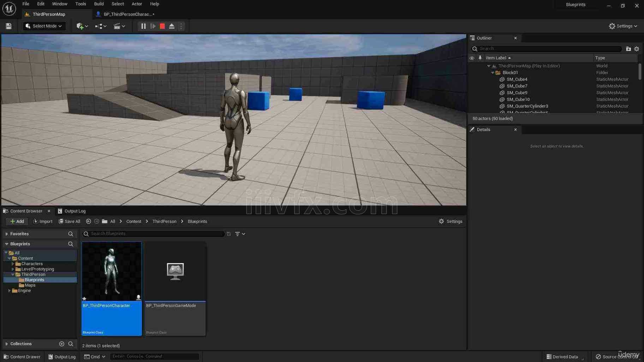Click the Import button in Content Browser
The height and width of the screenshot is (362, 644).
click(x=43, y=222)
